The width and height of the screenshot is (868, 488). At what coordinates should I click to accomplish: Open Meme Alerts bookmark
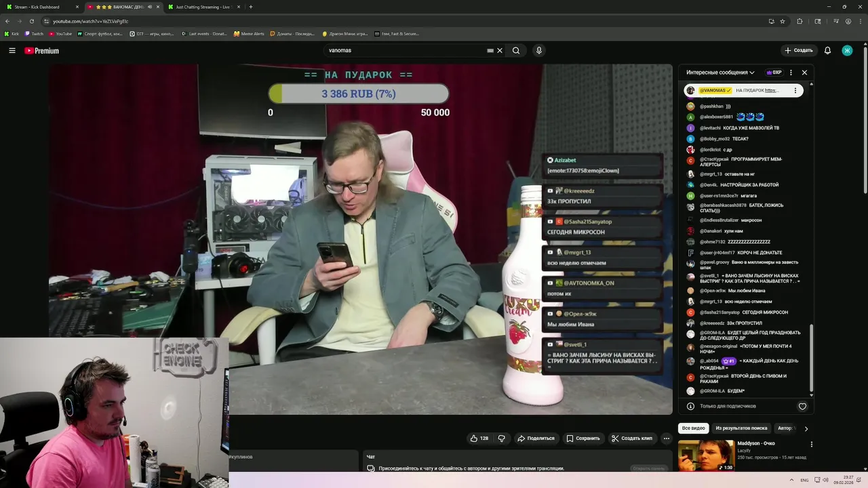pyautogui.click(x=249, y=33)
